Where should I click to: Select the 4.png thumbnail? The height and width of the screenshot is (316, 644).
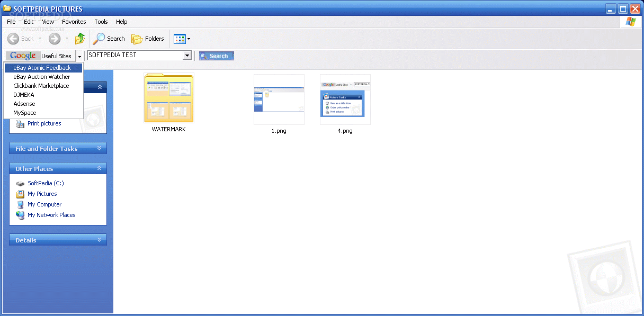point(345,99)
